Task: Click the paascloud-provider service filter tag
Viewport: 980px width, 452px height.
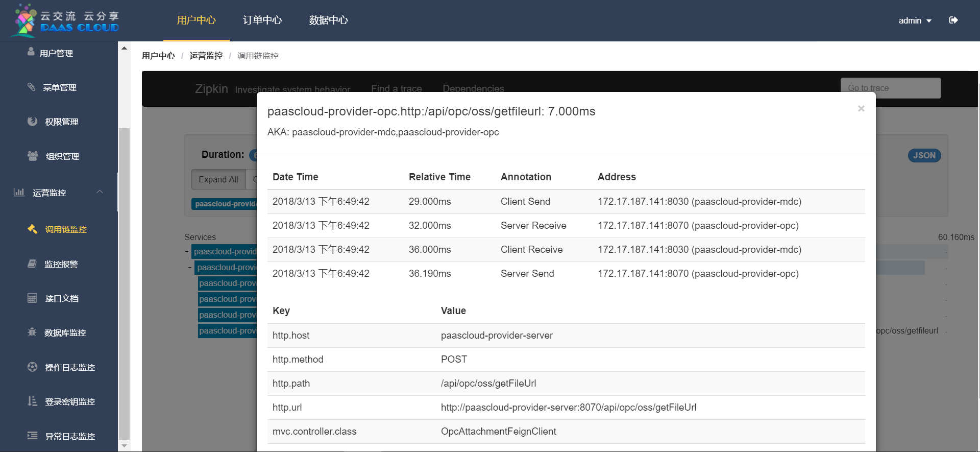Action: point(225,204)
